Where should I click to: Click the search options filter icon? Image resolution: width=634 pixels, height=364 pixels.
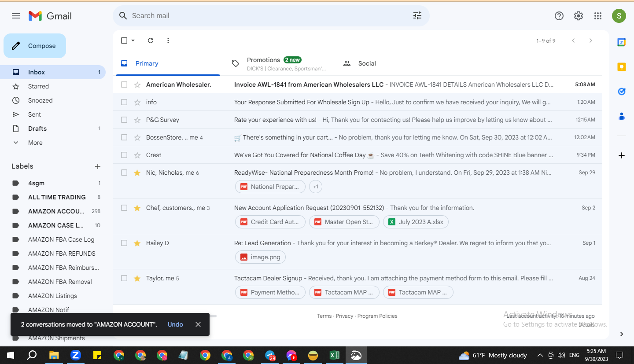click(417, 16)
